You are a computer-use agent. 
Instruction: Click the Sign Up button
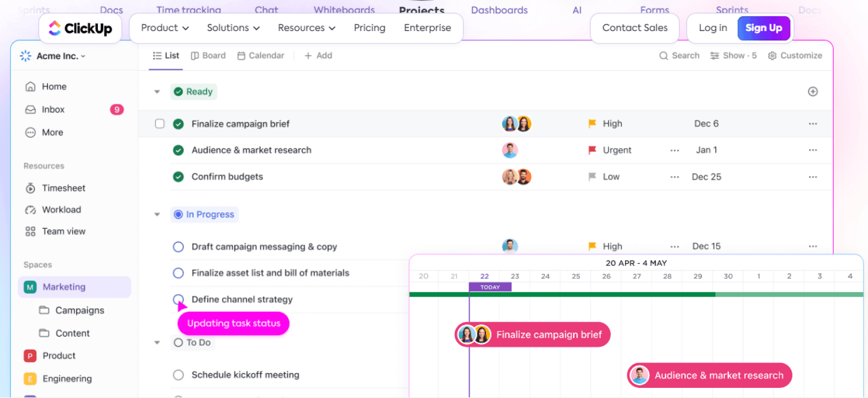[x=764, y=28]
